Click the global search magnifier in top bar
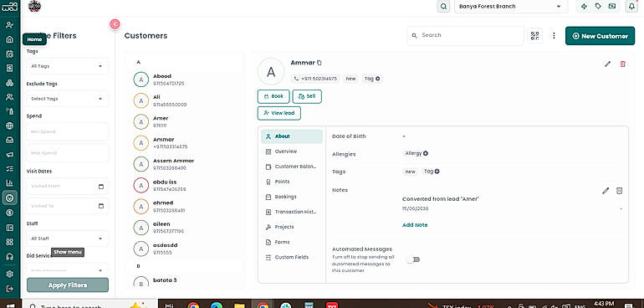 (443, 6)
